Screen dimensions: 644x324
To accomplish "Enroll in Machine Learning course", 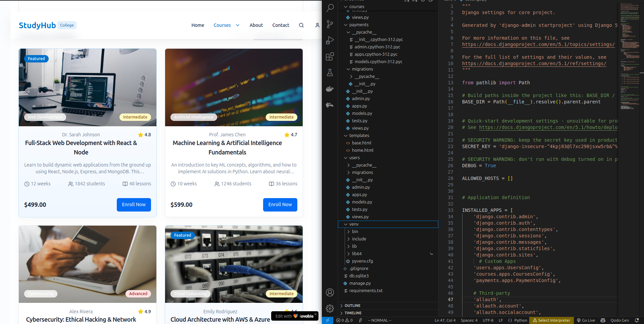I will pos(280,204).
